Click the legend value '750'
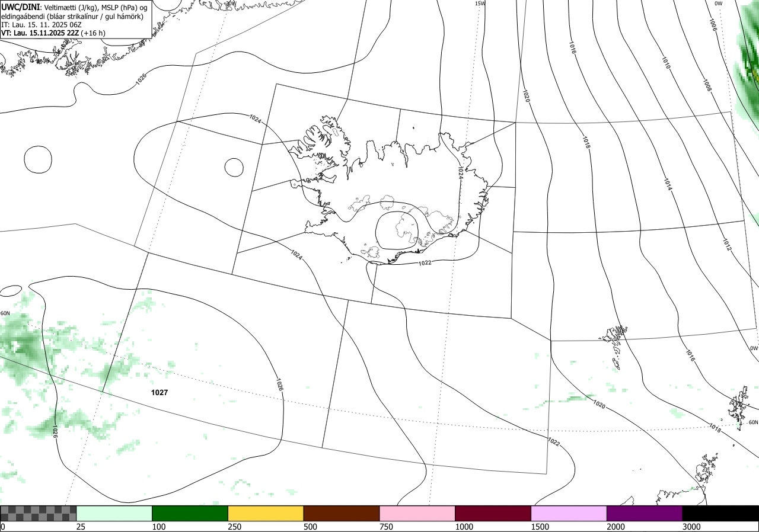 tap(386, 527)
